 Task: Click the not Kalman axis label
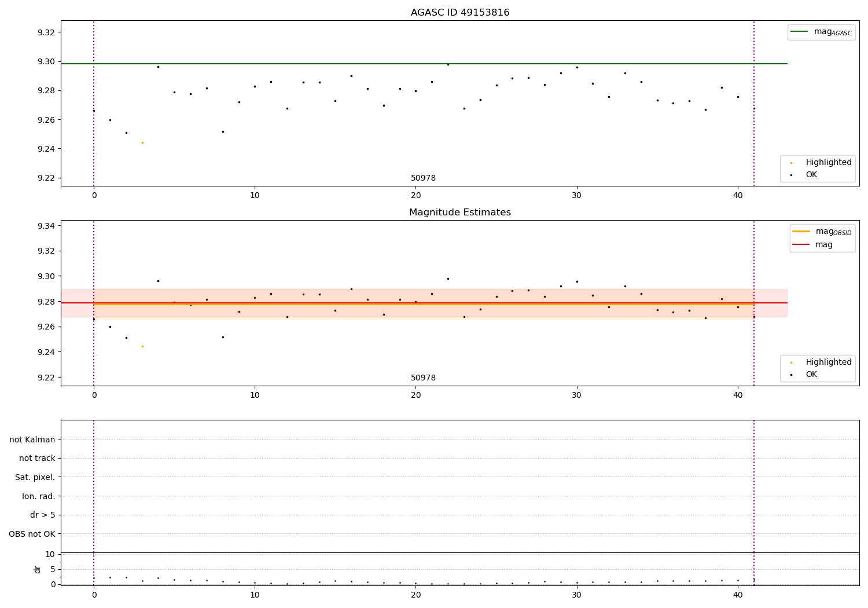click(x=32, y=439)
